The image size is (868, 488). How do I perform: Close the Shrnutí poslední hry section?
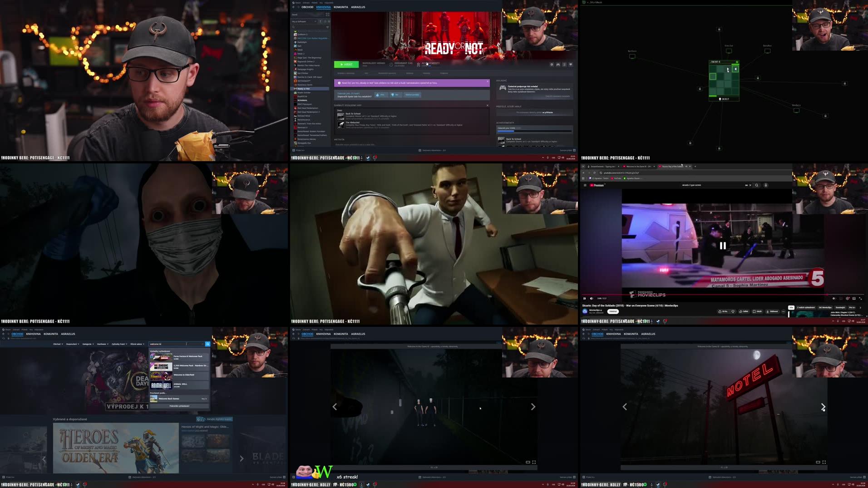tap(488, 105)
